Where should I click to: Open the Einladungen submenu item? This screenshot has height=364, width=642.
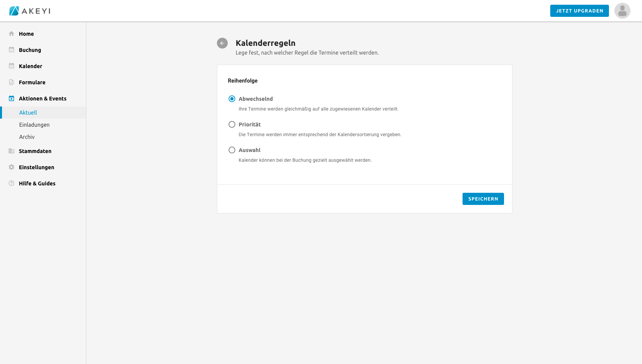pos(34,125)
